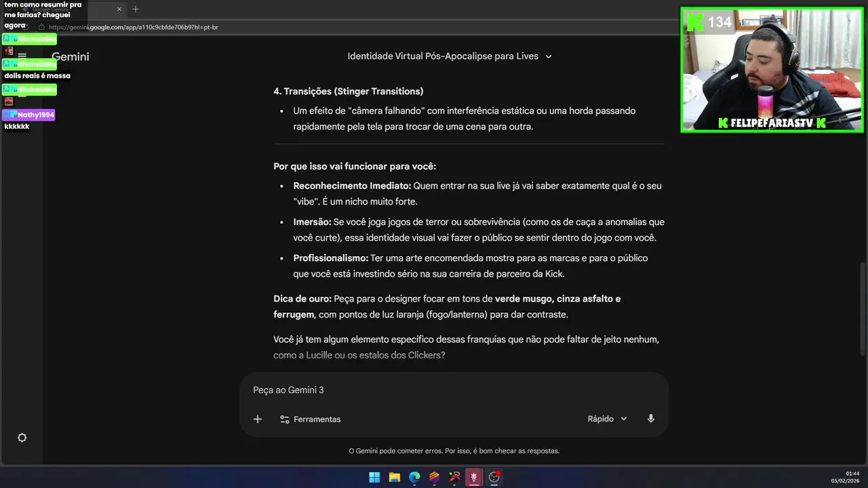The height and width of the screenshot is (488, 868).
Task: Click heading '4. Transições (Stinger Transitions)'
Action: [348, 91]
